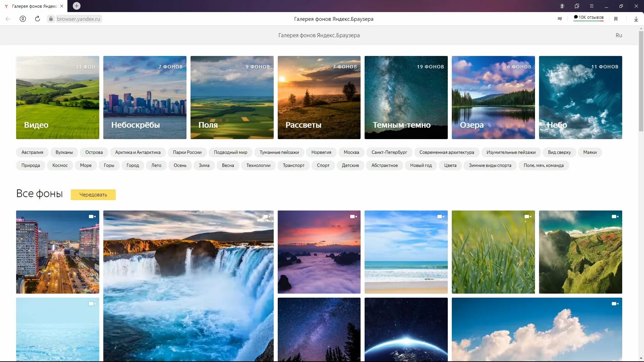Choose the Санкт-Петербург tag
This screenshot has width=644, height=362.
[x=389, y=152]
